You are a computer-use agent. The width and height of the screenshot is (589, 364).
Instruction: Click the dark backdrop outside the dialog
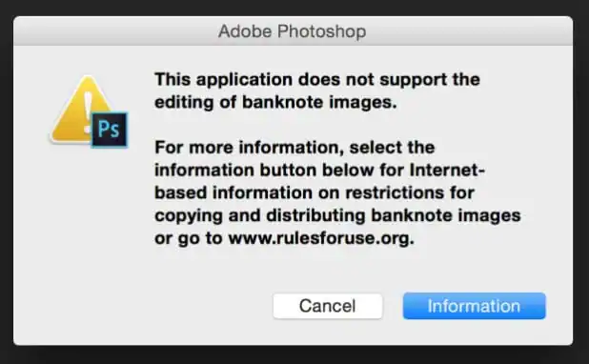click(x=293, y=355)
